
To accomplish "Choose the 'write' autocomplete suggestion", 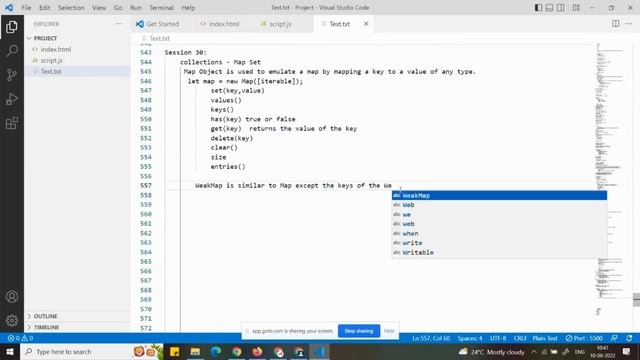I will click(499, 243).
